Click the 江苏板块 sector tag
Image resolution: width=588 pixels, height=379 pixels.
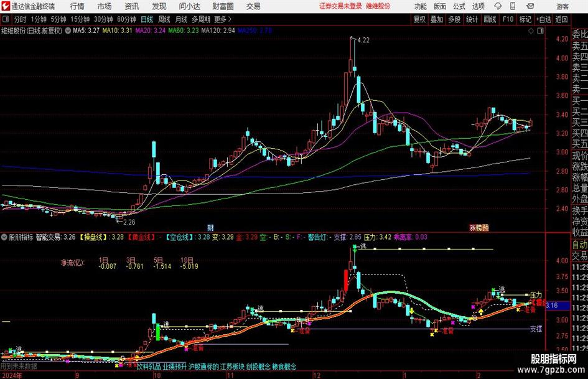tap(233, 367)
